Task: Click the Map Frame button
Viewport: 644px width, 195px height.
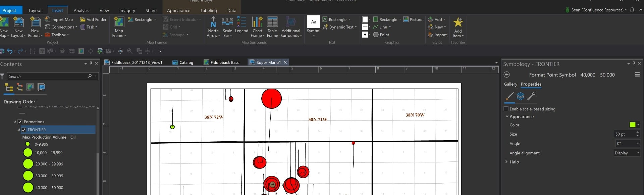Action: (119, 27)
